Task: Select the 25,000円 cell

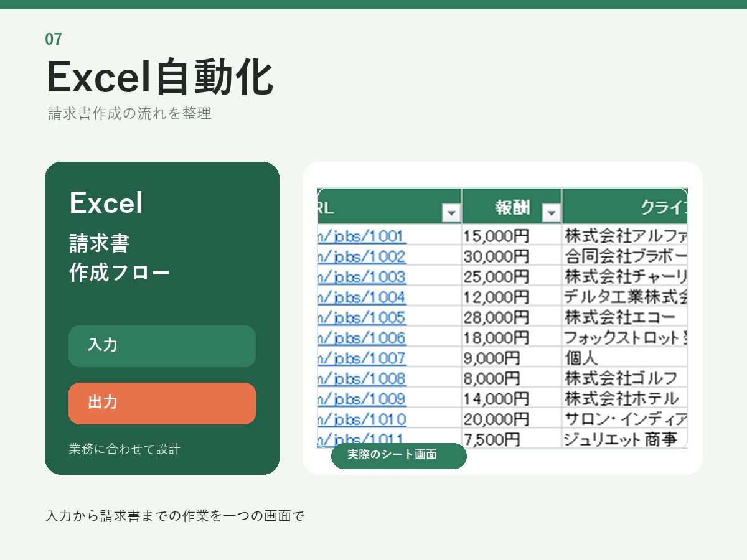Action: [512, 277]
